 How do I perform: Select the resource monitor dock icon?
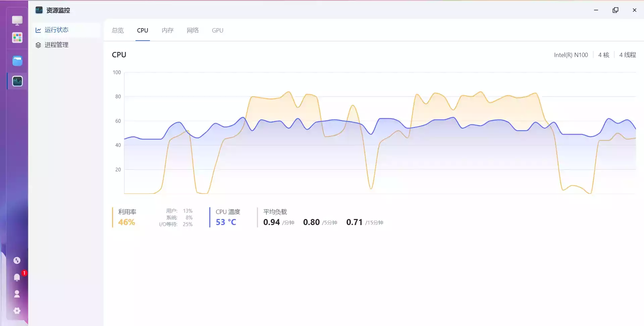pos(17,81)
